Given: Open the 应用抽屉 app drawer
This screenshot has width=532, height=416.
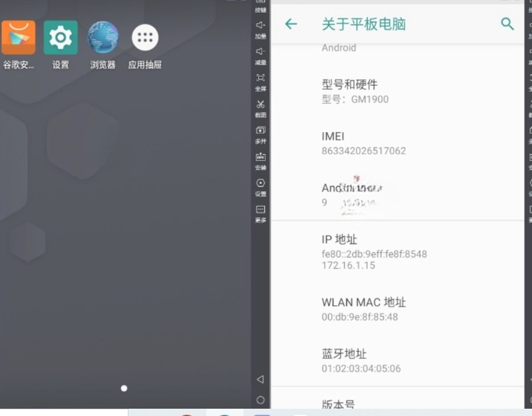Looking at the screenshot, I should 145,38.
